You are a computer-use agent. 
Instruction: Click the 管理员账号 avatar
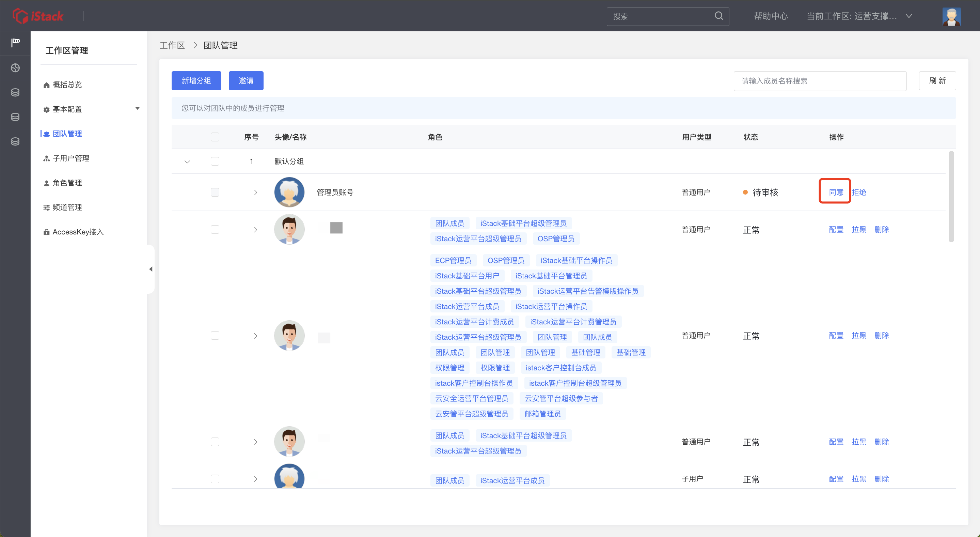(289, 192)
